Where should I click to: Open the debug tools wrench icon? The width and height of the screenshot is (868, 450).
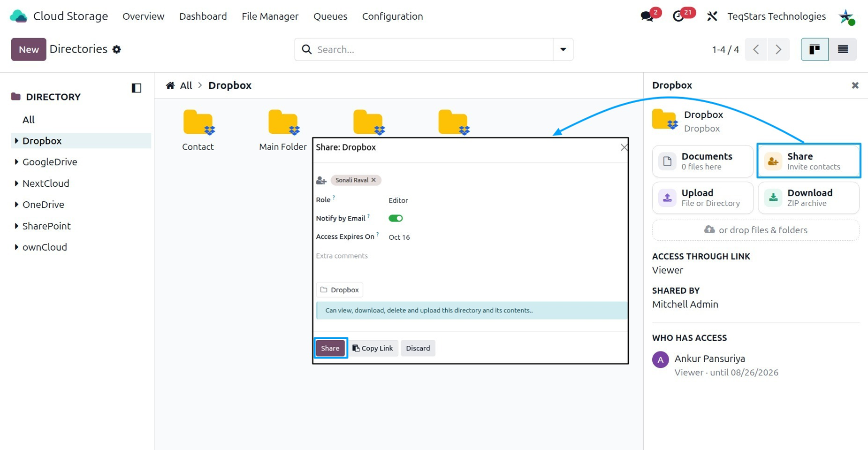712,16
